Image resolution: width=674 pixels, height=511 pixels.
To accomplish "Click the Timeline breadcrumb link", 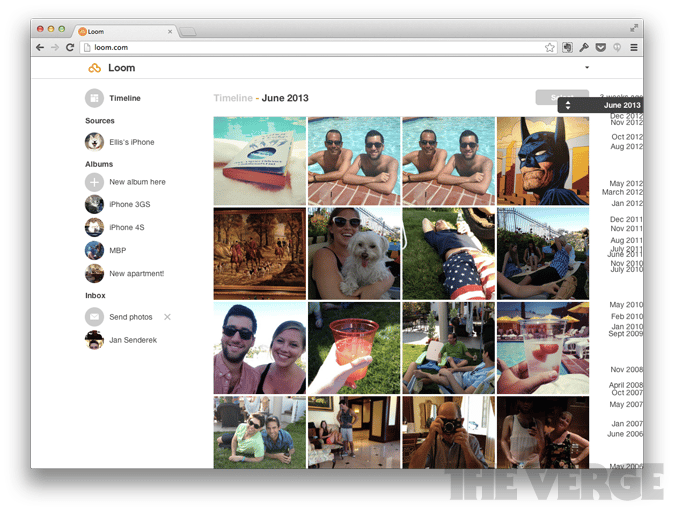I will 232,98.
